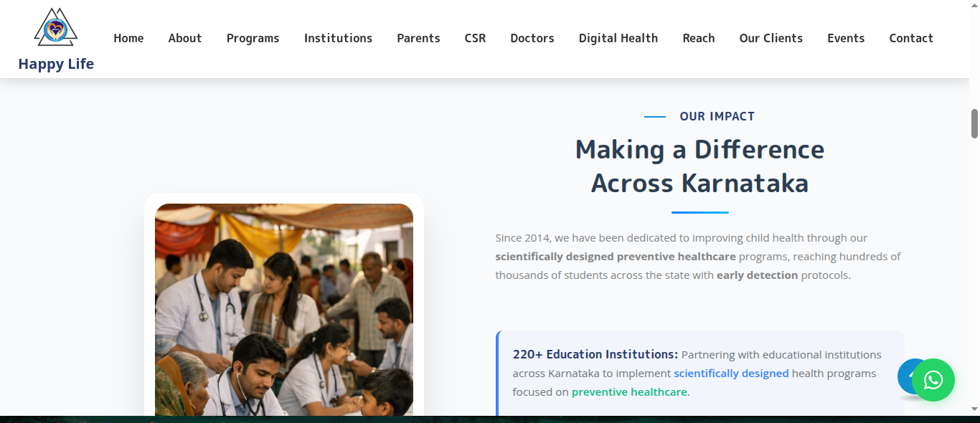Open the Parents page

pyautogui.click(x=418, y=39)
